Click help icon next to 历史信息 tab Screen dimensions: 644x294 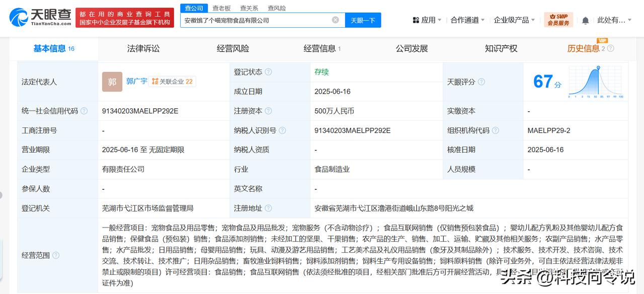(610, 48)
